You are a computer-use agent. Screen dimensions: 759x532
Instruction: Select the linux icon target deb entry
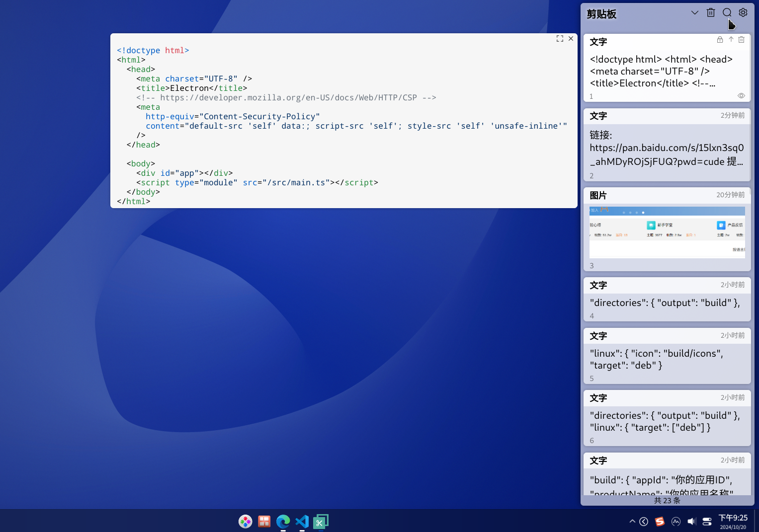click(x=667, y=356)
